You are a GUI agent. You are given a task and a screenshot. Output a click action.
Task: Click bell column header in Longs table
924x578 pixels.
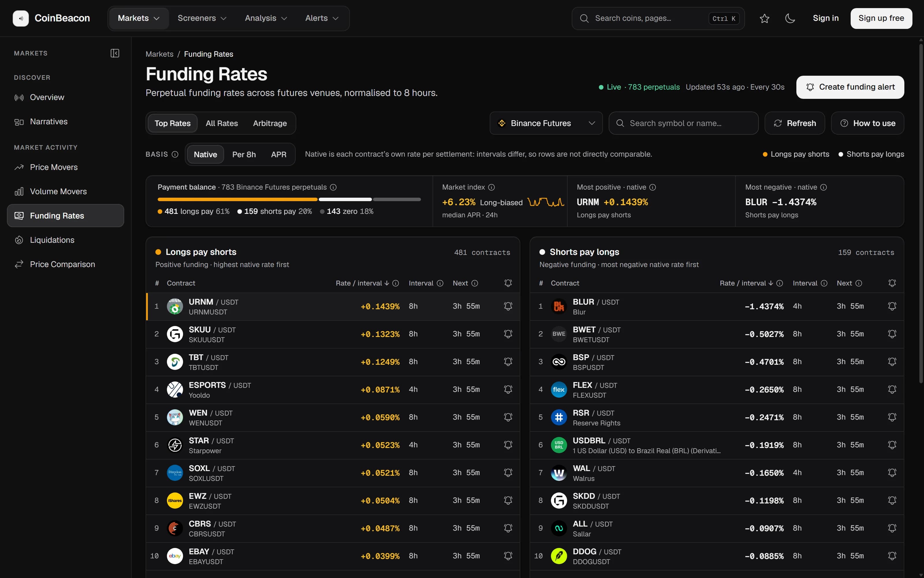pos(508,283)
